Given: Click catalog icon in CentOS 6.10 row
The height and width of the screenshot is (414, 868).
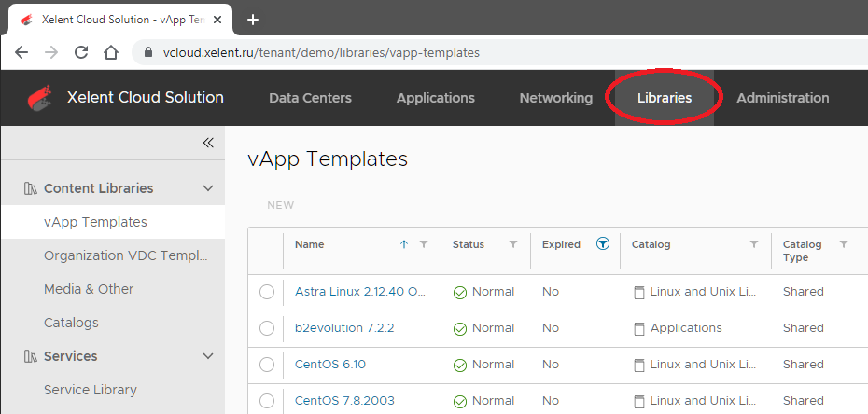Looking at the screenshot, I should (638, 366).
